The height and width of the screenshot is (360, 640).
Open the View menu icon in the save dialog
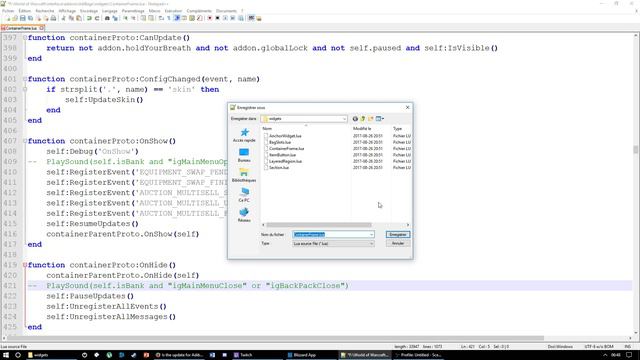(x=380, y=119)
